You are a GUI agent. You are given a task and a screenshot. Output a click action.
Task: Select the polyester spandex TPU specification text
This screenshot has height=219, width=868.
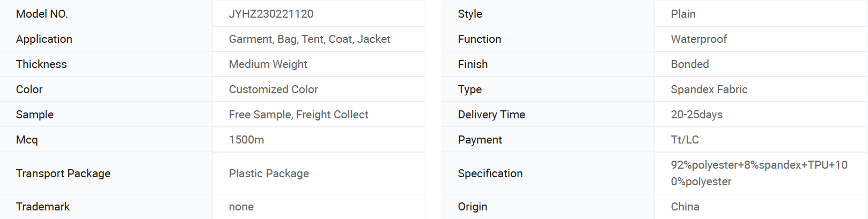coord(759,173)
